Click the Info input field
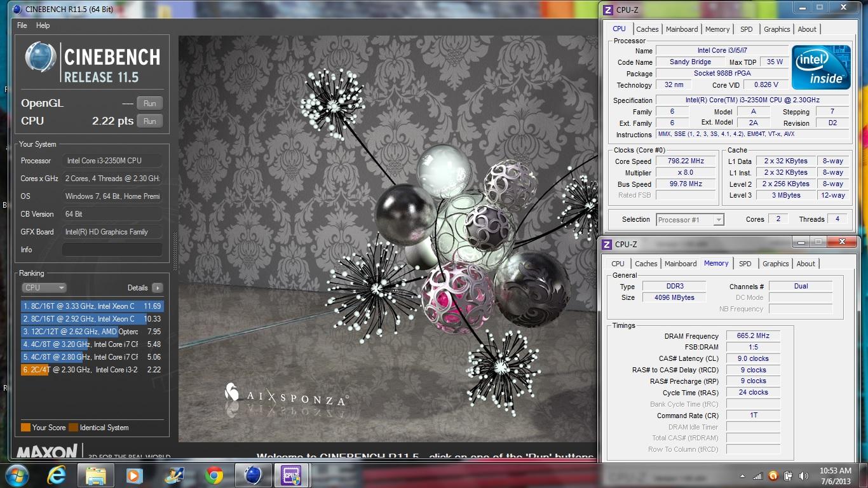Screen dimensions: 868x488 pyautogui.click(x=112, y=250)
